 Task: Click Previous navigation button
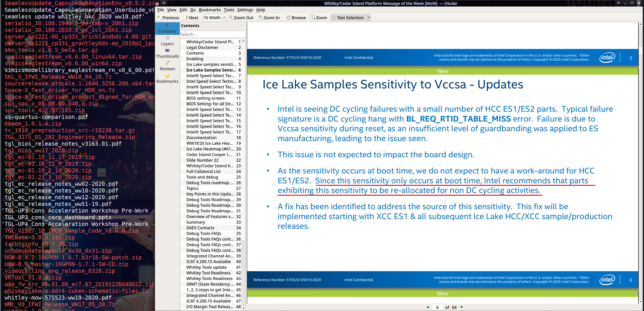point(168,18)
